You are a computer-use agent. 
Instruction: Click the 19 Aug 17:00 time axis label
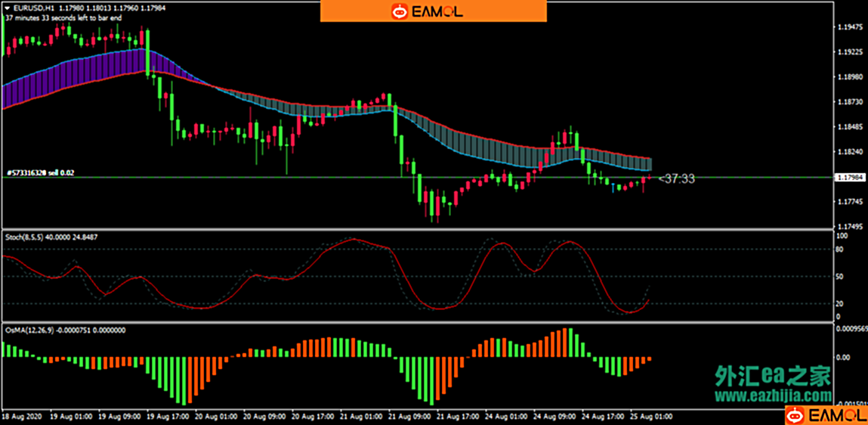168,416
